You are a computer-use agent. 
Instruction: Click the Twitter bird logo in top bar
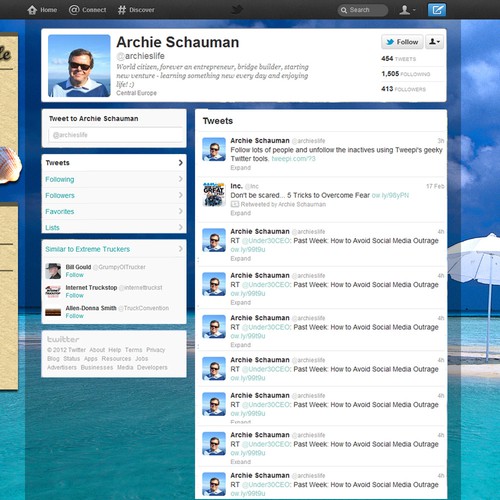point(237,10)
